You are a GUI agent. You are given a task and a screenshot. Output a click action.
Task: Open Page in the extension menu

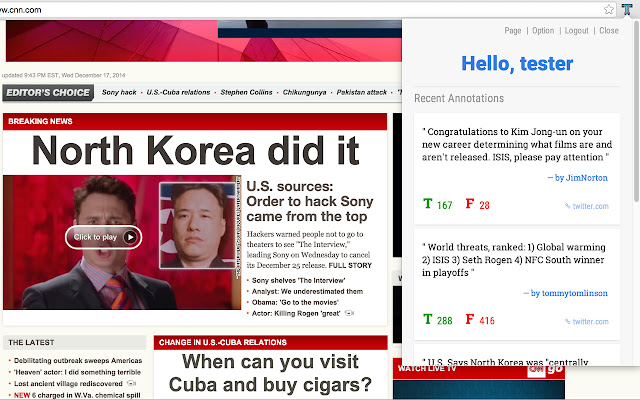coord(513,31)
